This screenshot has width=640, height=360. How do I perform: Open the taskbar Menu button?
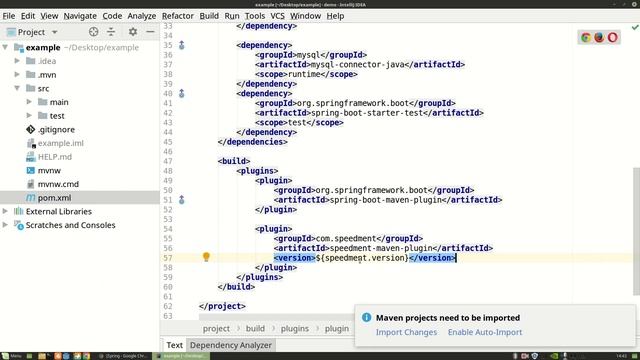tap(11, 356)
